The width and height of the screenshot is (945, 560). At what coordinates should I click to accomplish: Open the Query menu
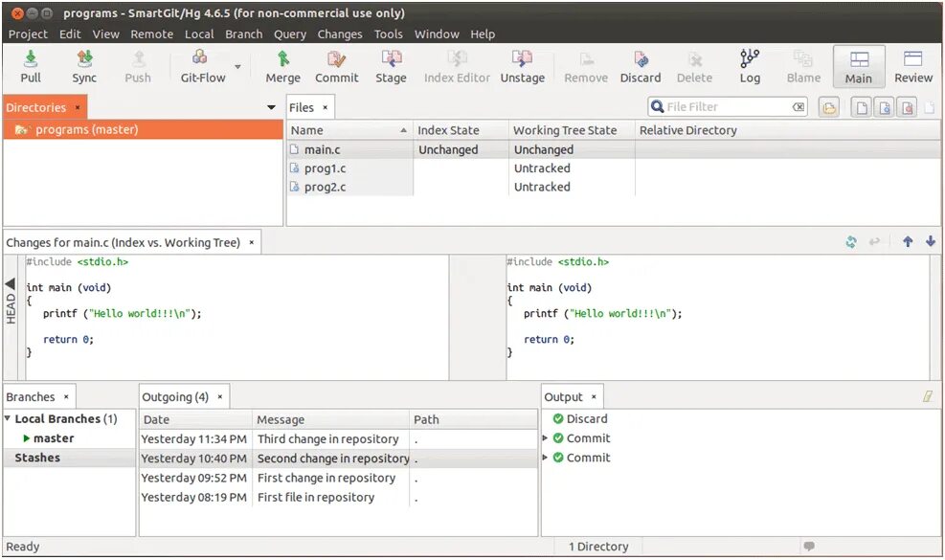tap(290, 34)
